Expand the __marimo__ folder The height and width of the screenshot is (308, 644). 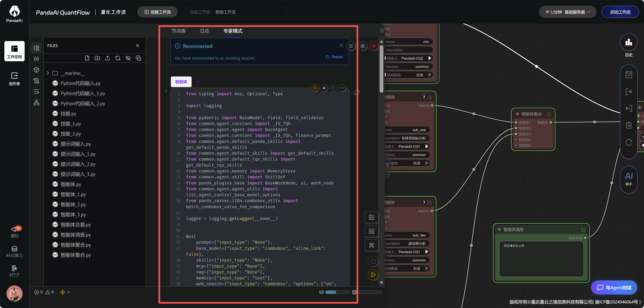pyautogui.click(x=48, y=73)
